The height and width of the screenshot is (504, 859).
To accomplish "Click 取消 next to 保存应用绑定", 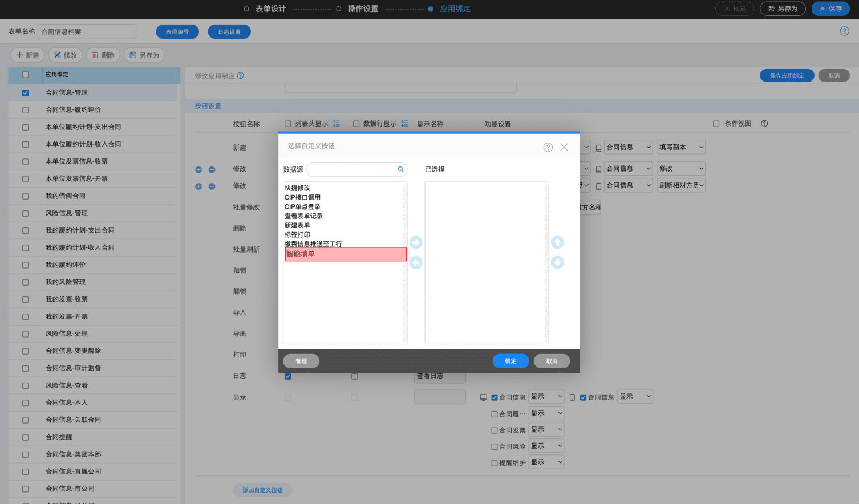I will [x=834, y=75].
